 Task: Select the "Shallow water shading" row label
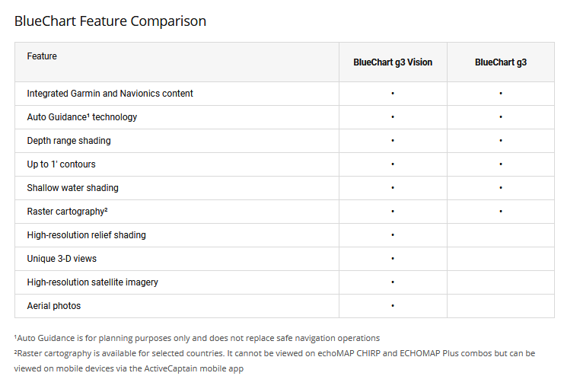(73, 188)
